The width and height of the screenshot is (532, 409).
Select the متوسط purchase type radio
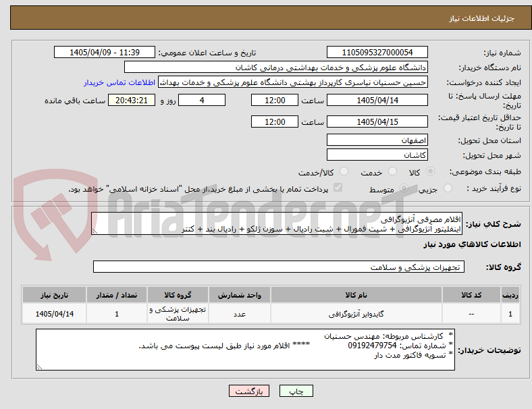[x=404, y=188]
